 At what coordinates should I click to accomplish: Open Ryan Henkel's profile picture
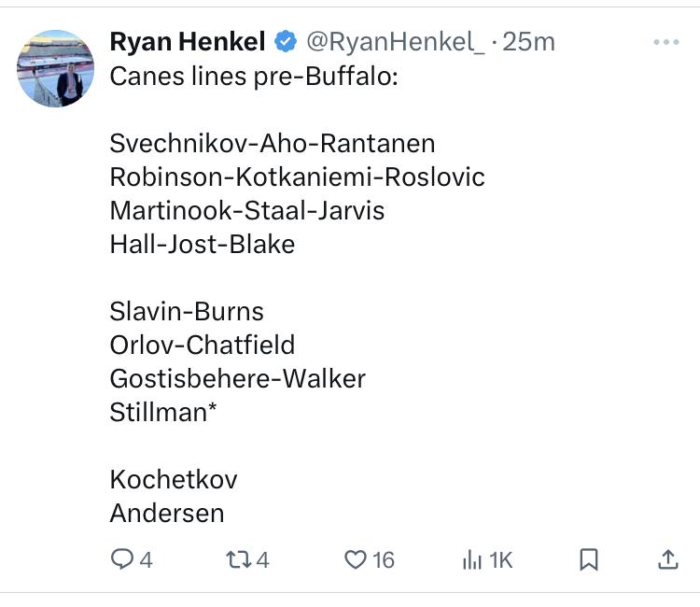point(55,68)
